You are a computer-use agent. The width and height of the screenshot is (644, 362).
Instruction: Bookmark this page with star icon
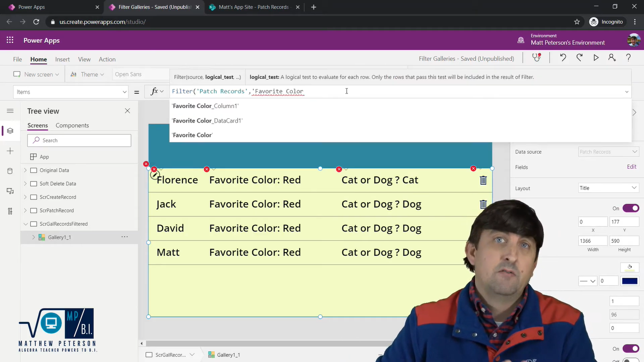(577, 22)
